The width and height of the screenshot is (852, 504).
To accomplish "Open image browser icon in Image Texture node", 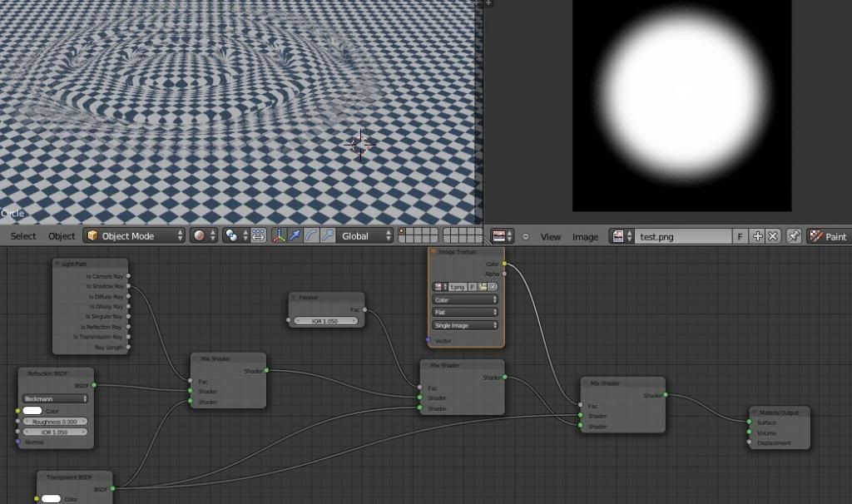I will coord(438,287).
